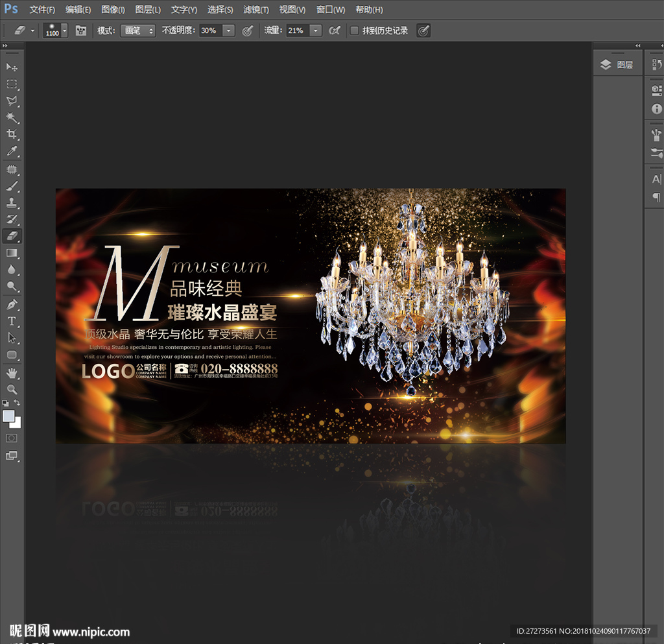Expand the 不透明度 opacity slider arrow
This screenshot has width=664, height=644.
click(x=228, y=30)
